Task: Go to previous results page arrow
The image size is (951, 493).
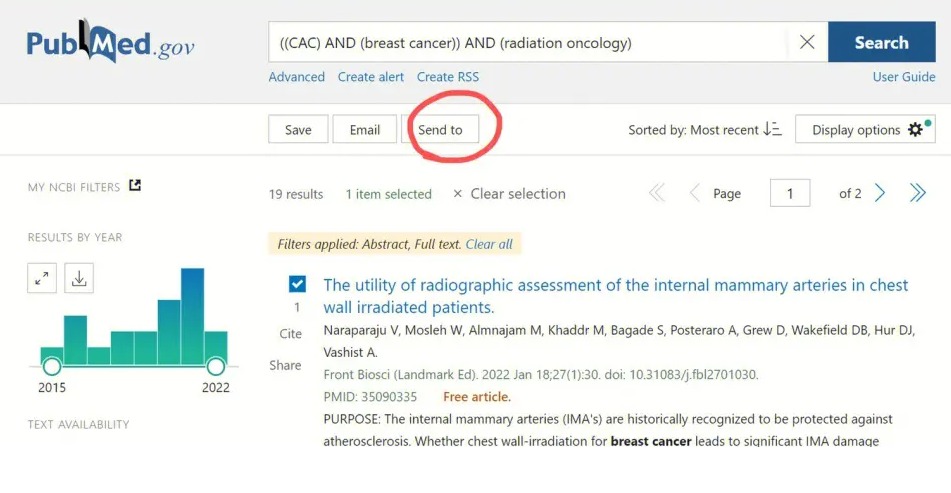Action: tap(694, 193)
